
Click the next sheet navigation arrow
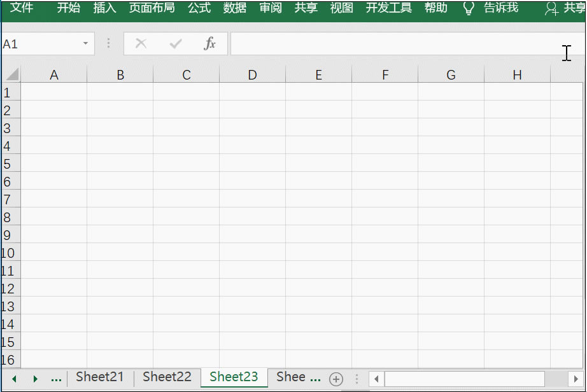(35, 378)
